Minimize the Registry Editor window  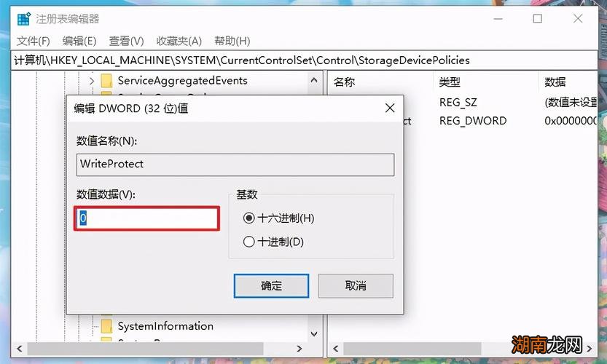tap(498, 19)
